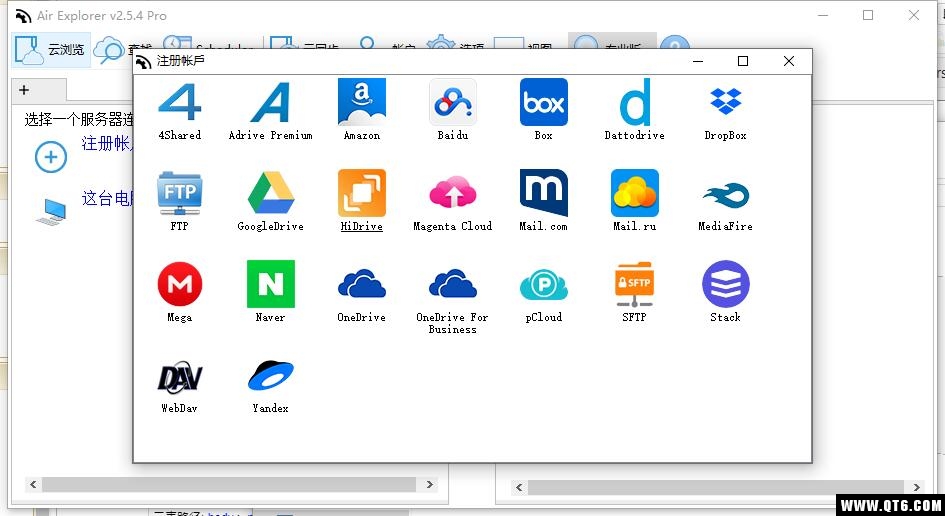This screenshot has width=945, height=516.
Task: Pick the Yandex disk icon
Action: pos(271,375)
